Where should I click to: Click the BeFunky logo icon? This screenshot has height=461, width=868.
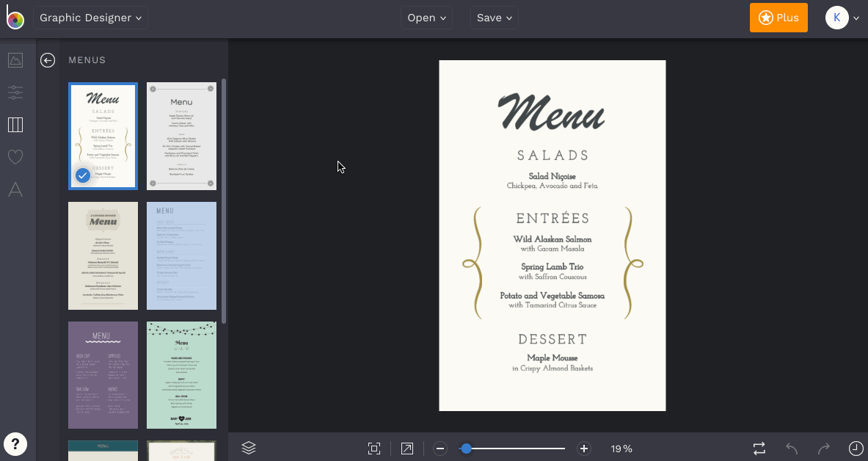pos(15,17)
